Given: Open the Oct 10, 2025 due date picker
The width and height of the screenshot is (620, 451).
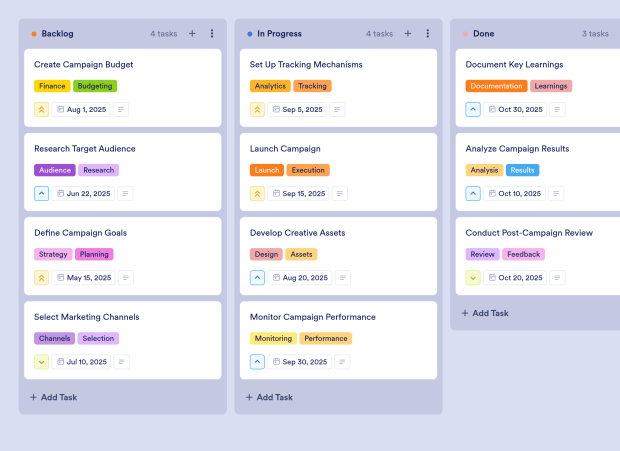Looking at the screenshot, I should pos(514,194).
